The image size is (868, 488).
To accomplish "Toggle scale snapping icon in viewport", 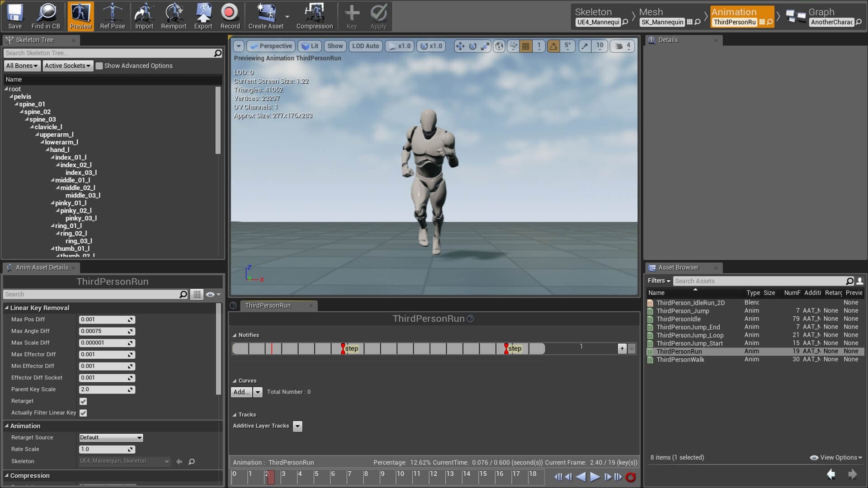I will tap(585, 46).
